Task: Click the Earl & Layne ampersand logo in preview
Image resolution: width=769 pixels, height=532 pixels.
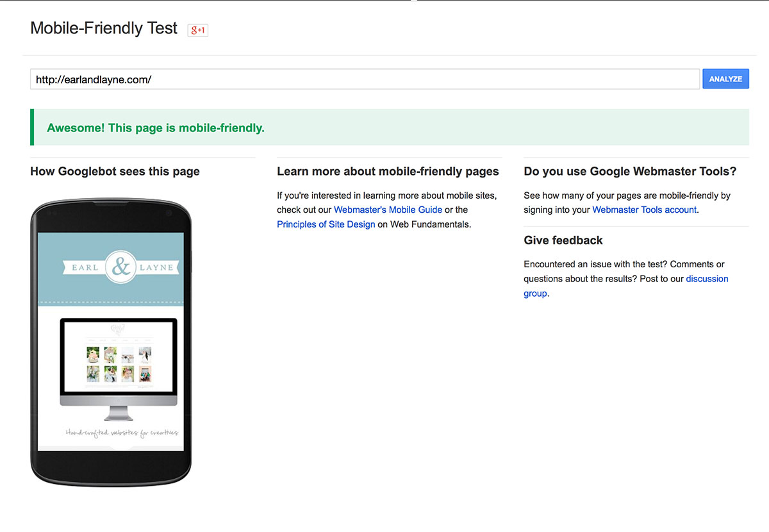Action: (120, 267)
